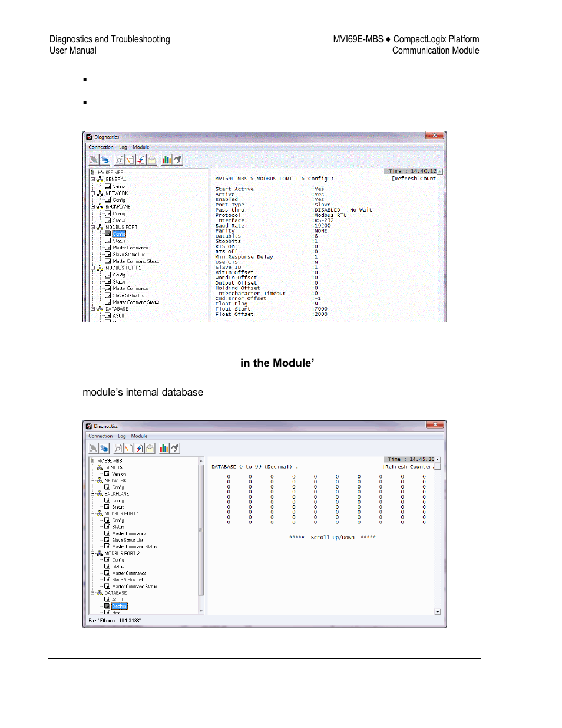Select Config under BACKPLANE in the database window
Viewport: 562px width, 728px height.
click(118, 500)
